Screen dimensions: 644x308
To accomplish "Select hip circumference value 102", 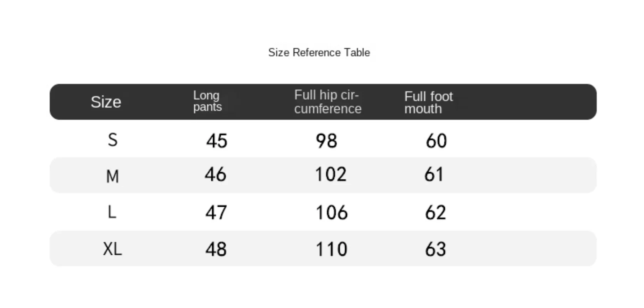I will click(x=330, y=174).
